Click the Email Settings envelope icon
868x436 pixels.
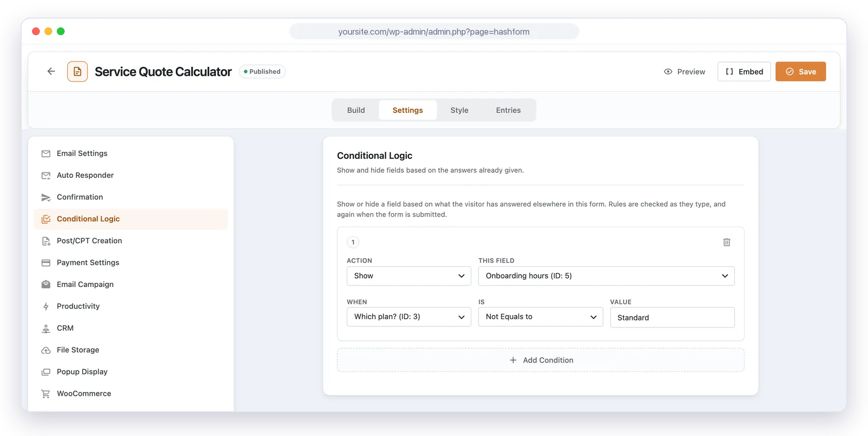coord(46,154)
